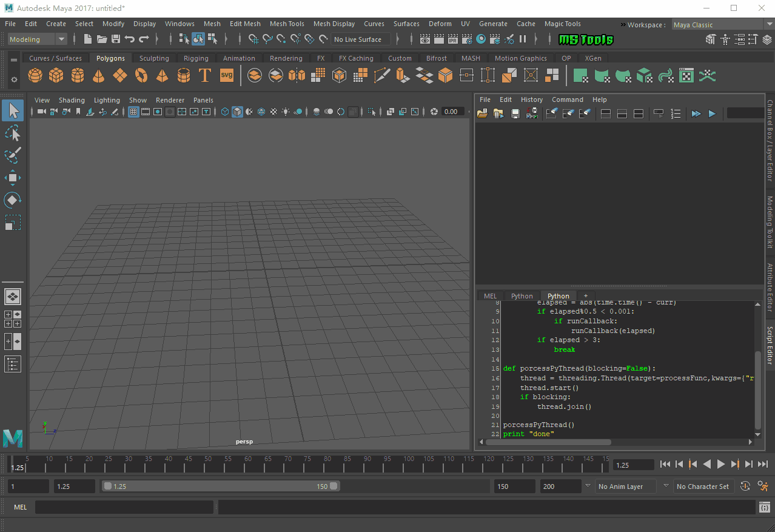Toggle auto keyframe button
The image size is (775, 532).
(x=745, y=486)
